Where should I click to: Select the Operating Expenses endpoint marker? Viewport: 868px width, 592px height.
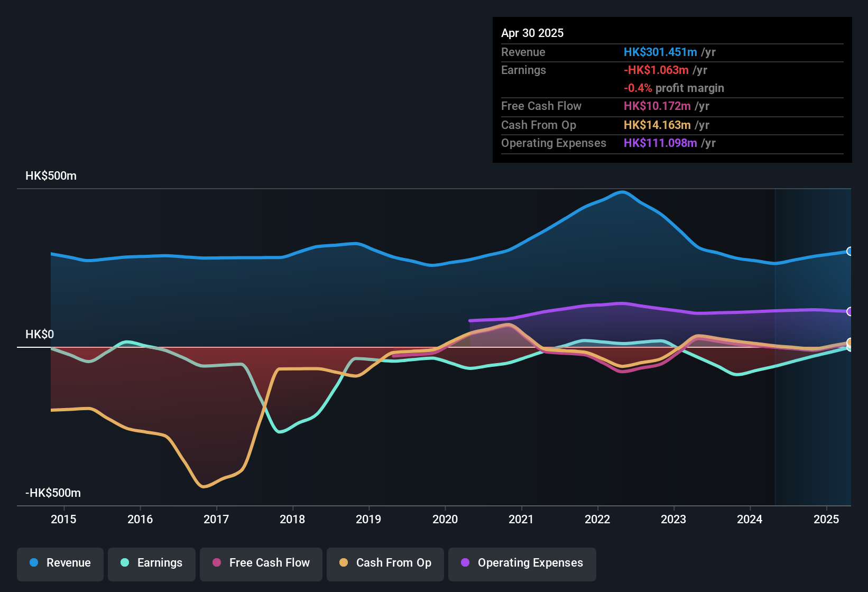[849, 311]
